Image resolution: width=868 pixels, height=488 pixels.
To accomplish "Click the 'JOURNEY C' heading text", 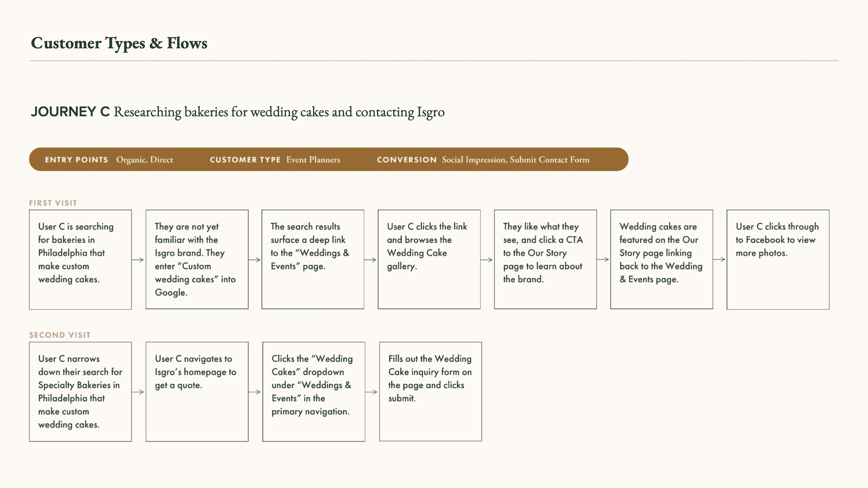I will coord(70,112).
